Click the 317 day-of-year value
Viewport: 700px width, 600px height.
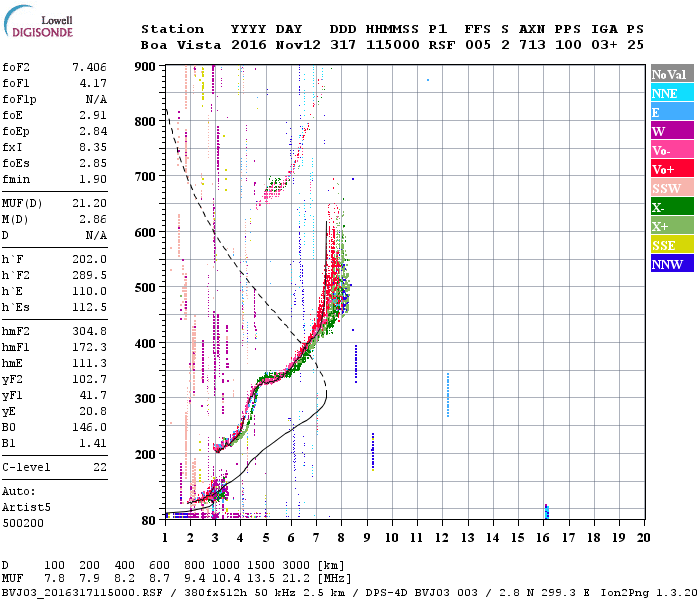click(343, 45)
